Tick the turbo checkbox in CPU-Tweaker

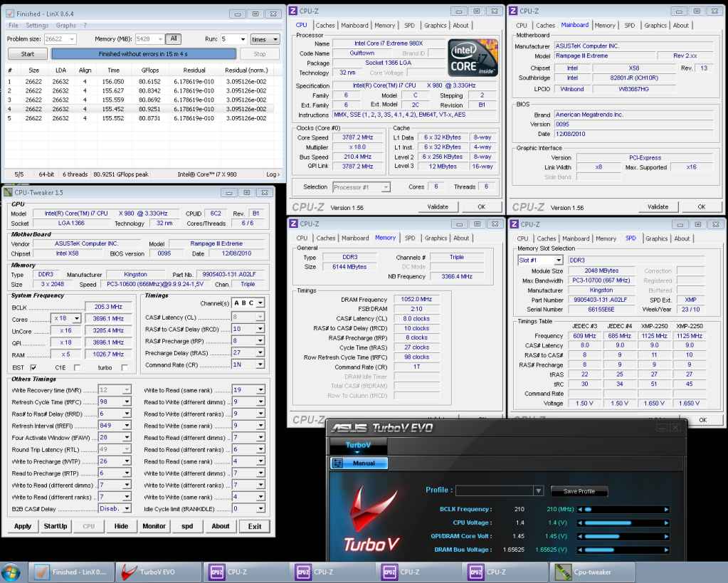[x=125, y=367]
